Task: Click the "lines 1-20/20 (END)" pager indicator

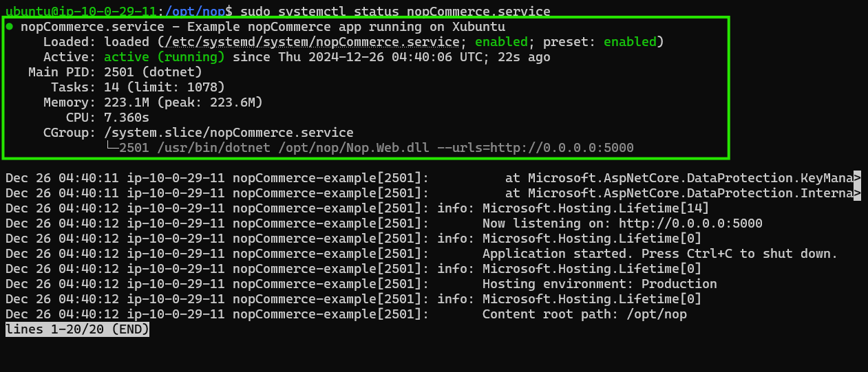Action: 77,329
